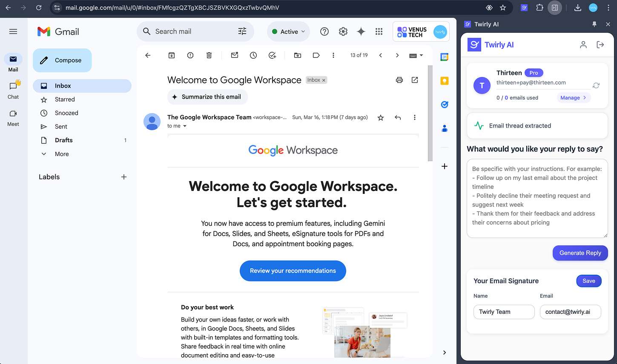The height and width of the screenshot is (364, 617).
Task: Edit the signature Email field
Action: click(x=571, y=312)
